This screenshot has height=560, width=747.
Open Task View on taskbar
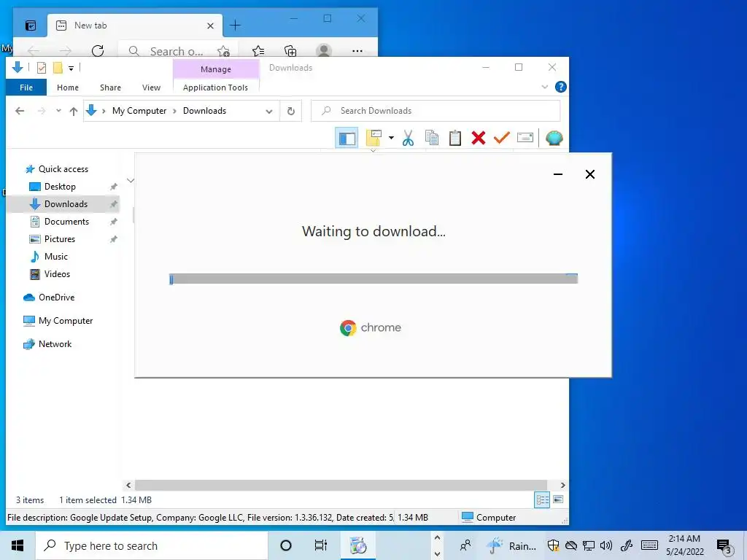point(321,545)
